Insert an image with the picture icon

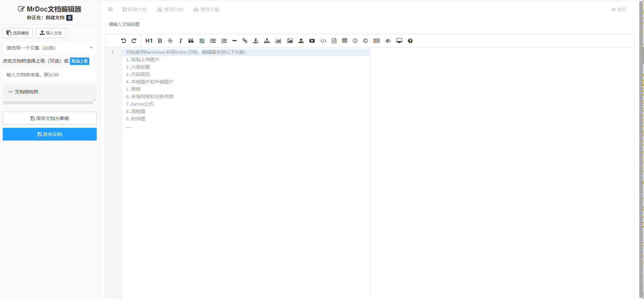290,41
